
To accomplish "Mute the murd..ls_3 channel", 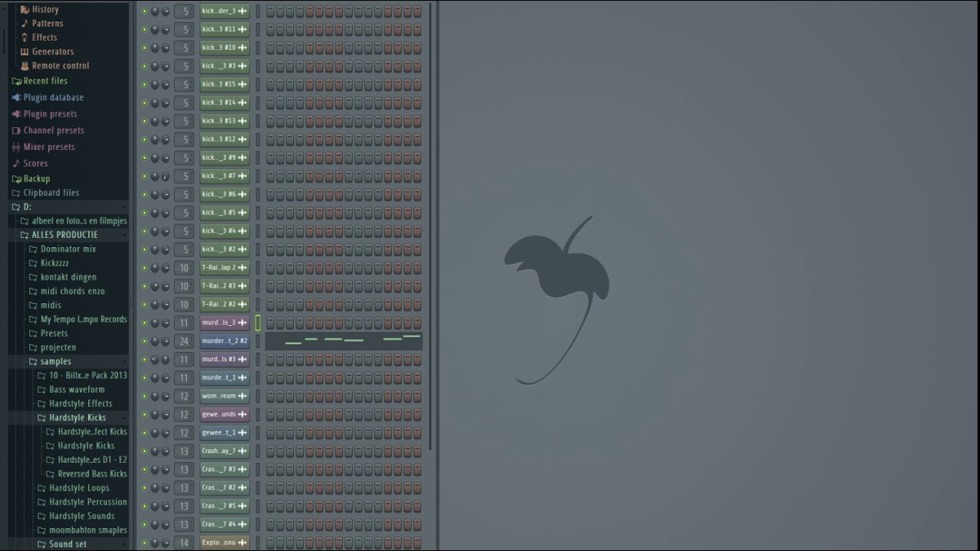I will coord(144,323).
